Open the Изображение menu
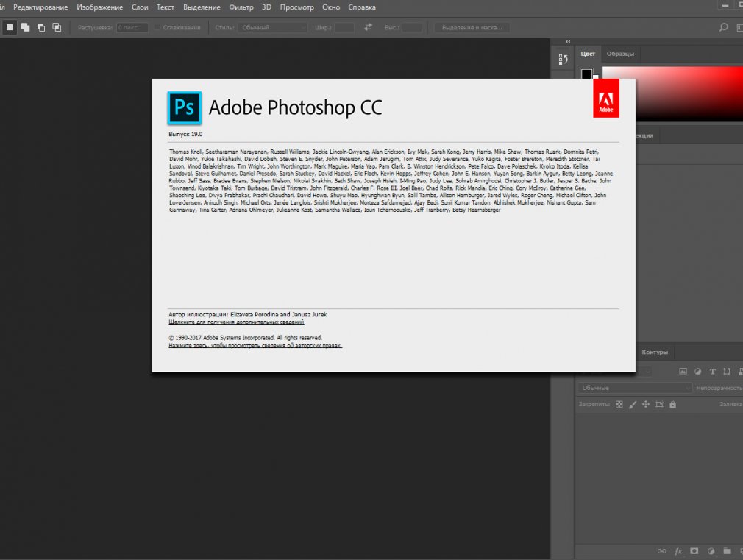Viewport: 743px width, 560px height. tap(99, 7)
